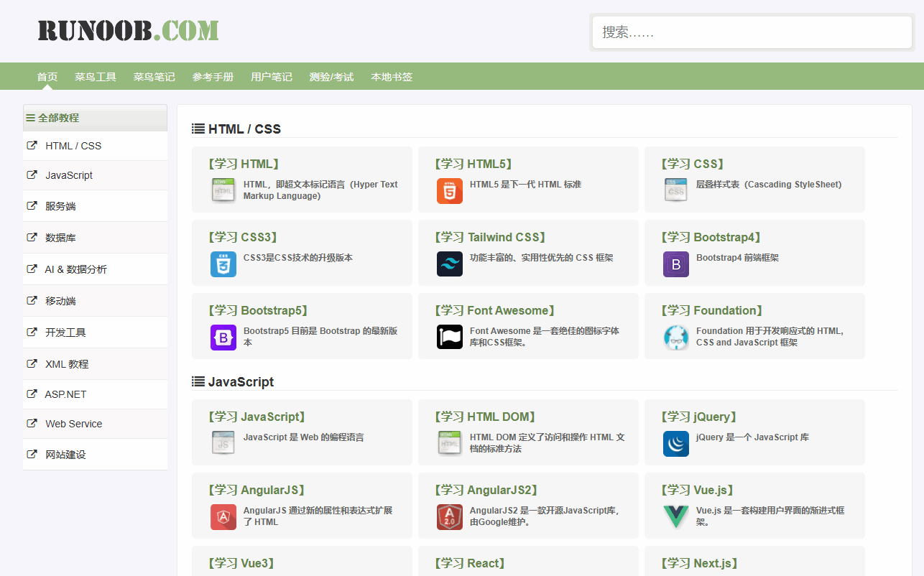Select AI & 数据分析 in the sidebar
The height and width of the screenshot is (576, 924).
click(x=75, y=269)
